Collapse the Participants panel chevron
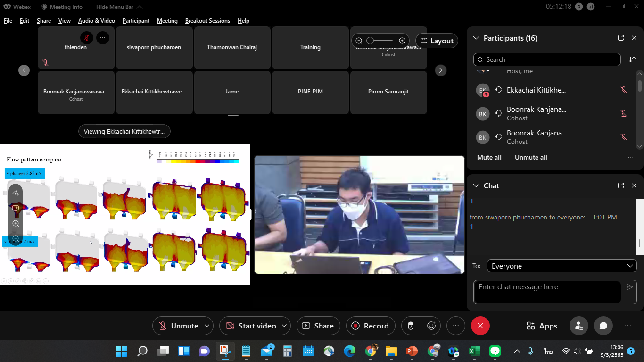 point(476,38)
